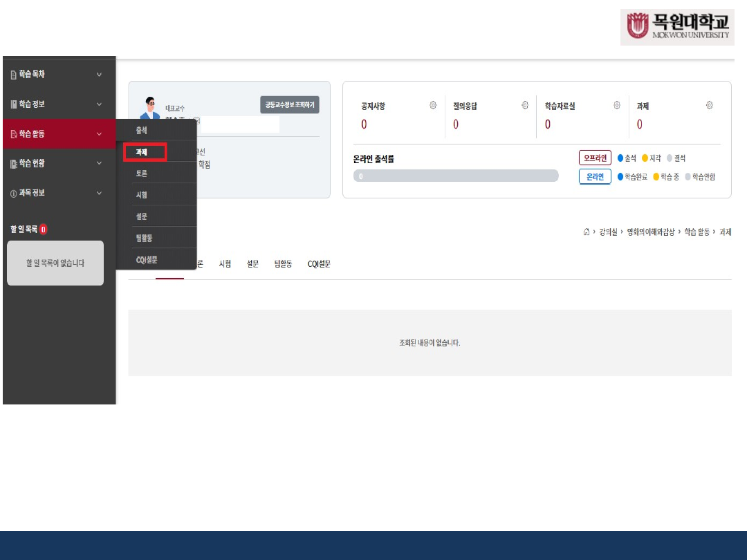
Task: Click the settings gear for 학습자료실
Action: [617, 105]
